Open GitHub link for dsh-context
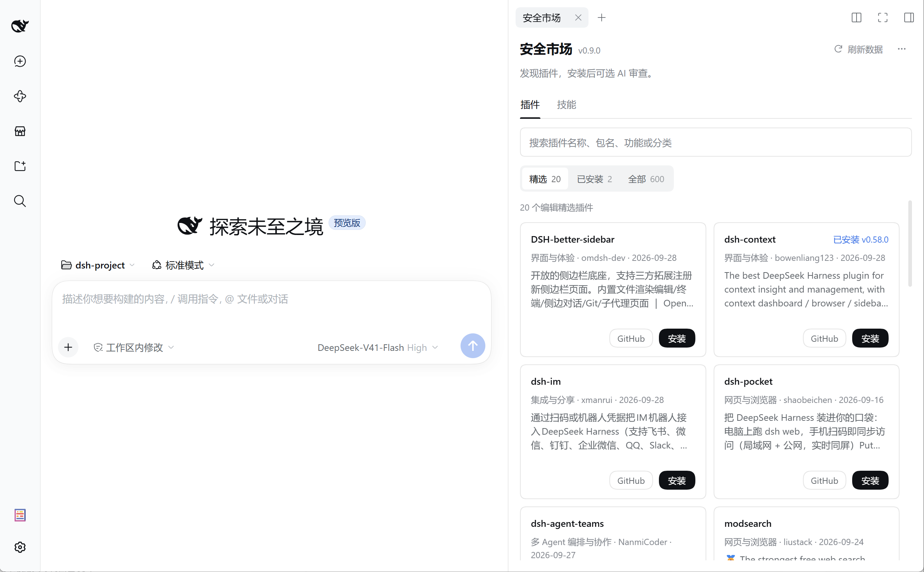 click(x=824, y=338)
